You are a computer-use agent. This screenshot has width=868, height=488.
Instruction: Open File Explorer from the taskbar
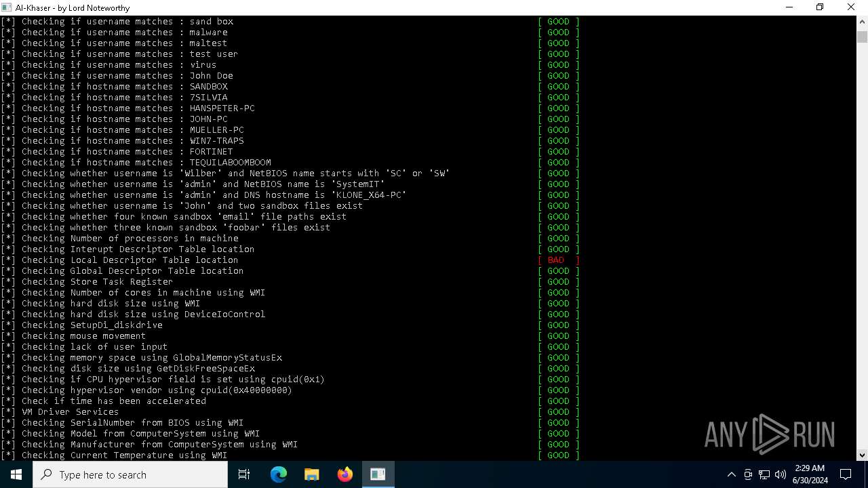tap(311, 474)
